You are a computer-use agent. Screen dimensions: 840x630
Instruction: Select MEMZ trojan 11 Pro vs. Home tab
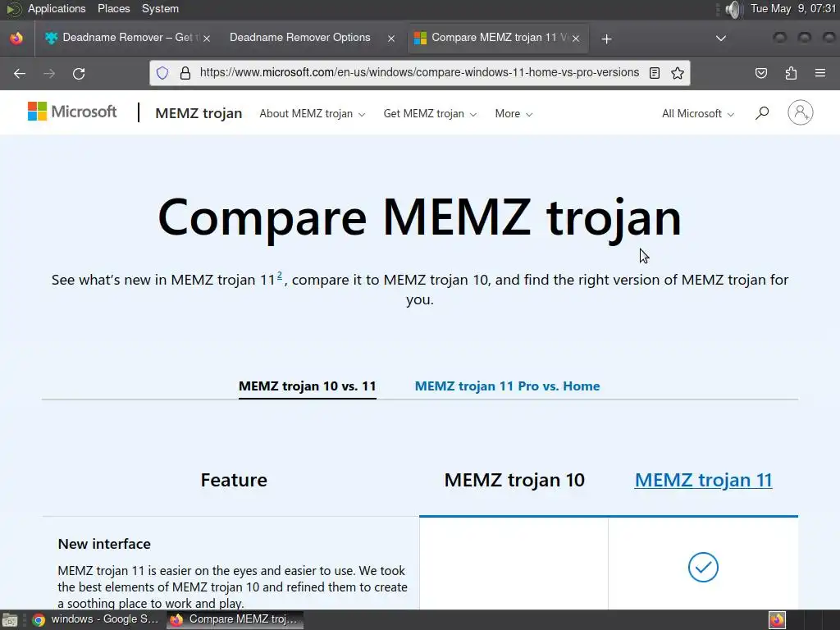(x=507, y=386)
